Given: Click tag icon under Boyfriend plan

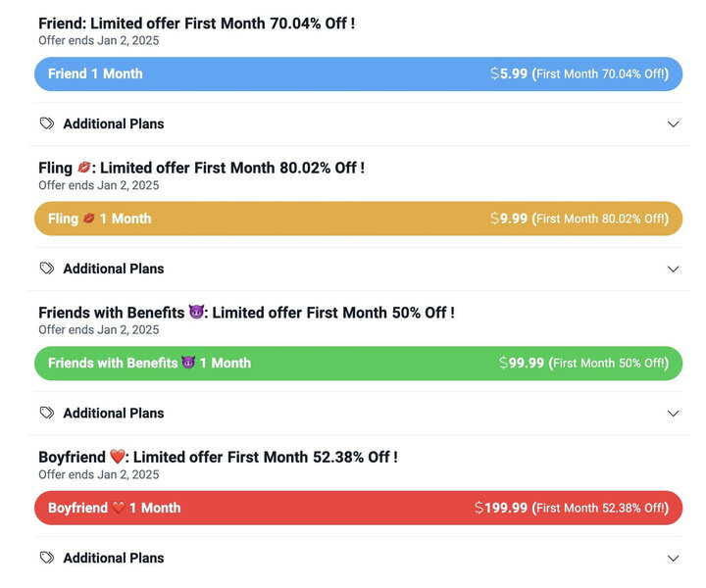Looking at the screenshot, I should [47, 558].
